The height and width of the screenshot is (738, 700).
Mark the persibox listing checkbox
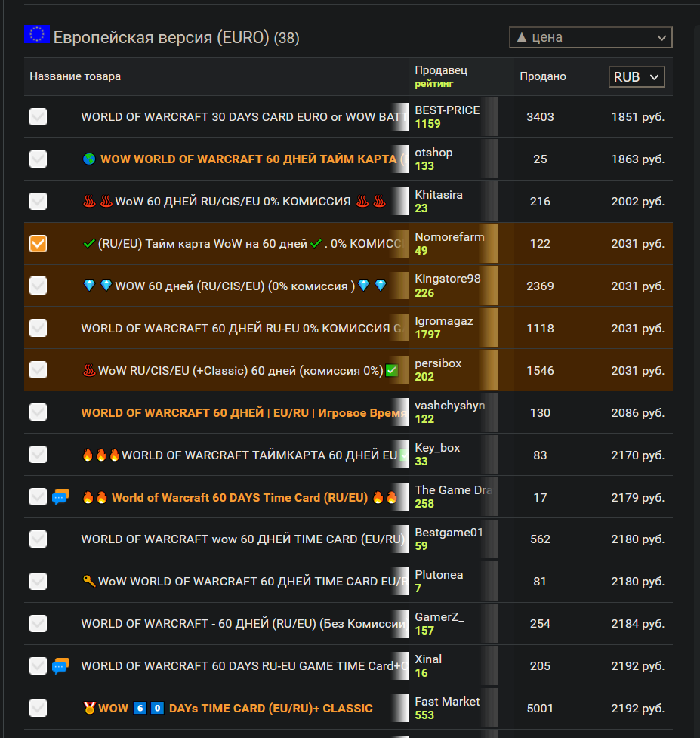click(38, 370)
